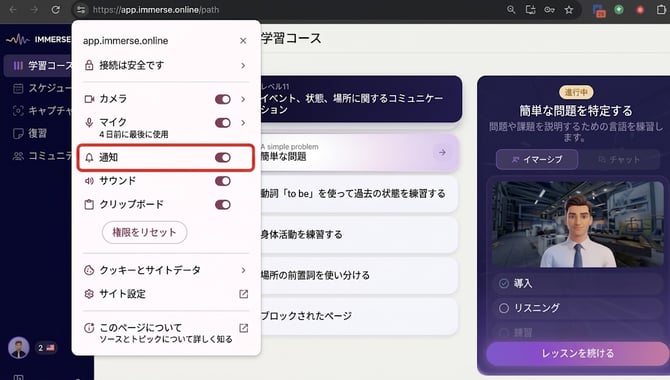Open the password key icon in address bar
The height and width of the screenshot is (380, 670).
(x=550, y=9)
